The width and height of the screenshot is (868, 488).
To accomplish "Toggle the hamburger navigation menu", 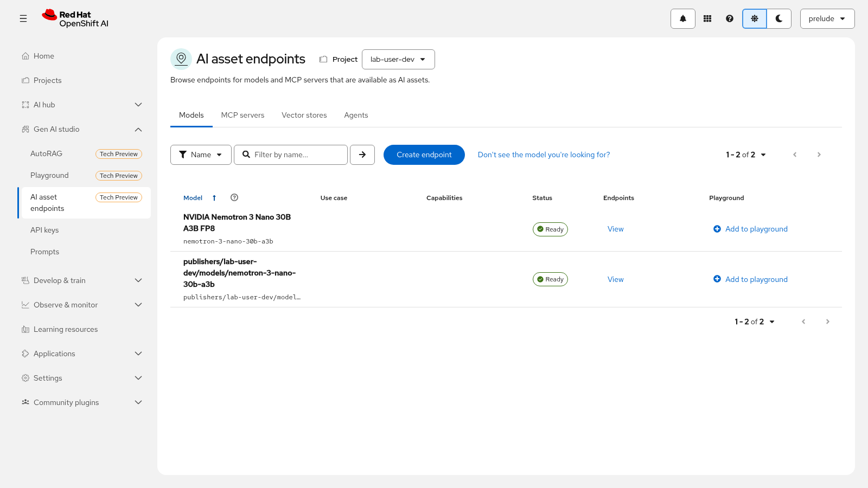I will [23, 18].
